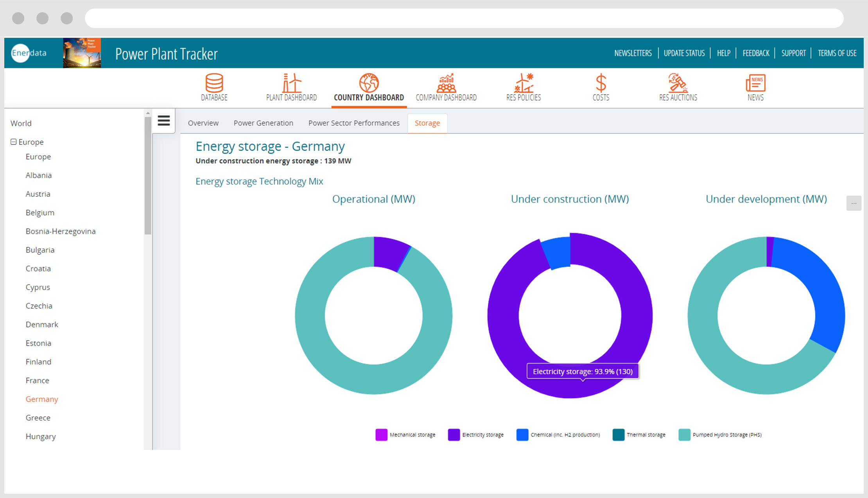Open the Database section
Screen dimensions: 868x498
[214, 88]
